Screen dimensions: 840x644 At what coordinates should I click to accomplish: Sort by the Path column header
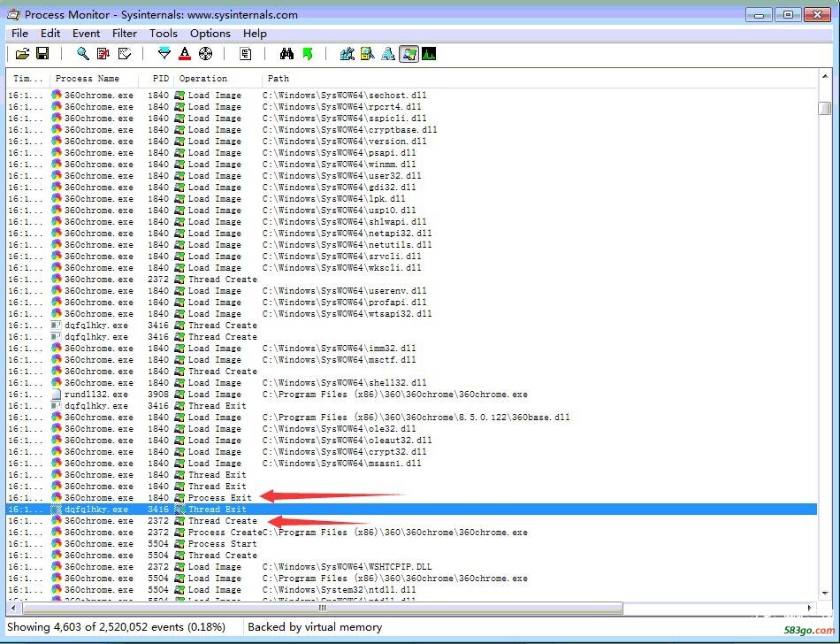539,78
